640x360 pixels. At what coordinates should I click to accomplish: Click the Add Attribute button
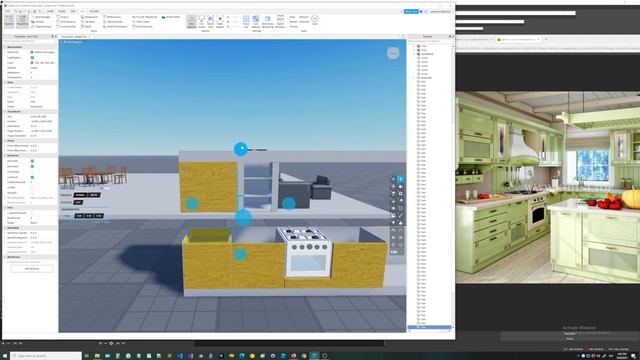point(32,269)
